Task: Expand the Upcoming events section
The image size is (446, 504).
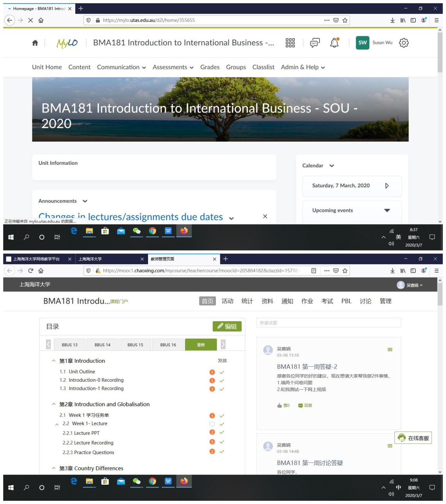Action: (387, 210)
